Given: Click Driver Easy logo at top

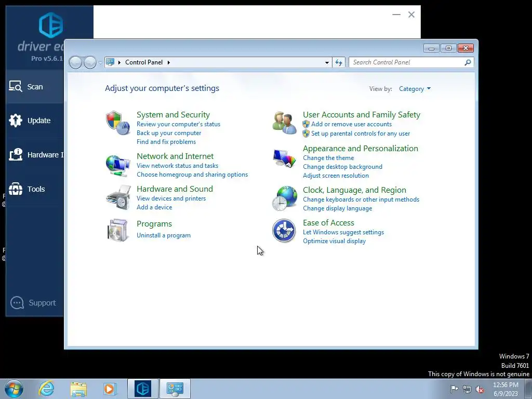Looking at the screenshot, I should (x=51, y=25).
